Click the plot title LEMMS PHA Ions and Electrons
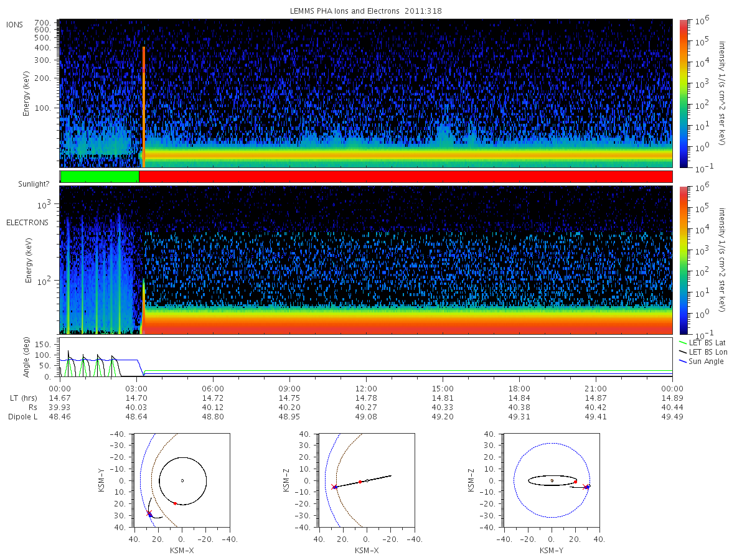Viewport: 747px width, 560px height. (x=366, y=11)
